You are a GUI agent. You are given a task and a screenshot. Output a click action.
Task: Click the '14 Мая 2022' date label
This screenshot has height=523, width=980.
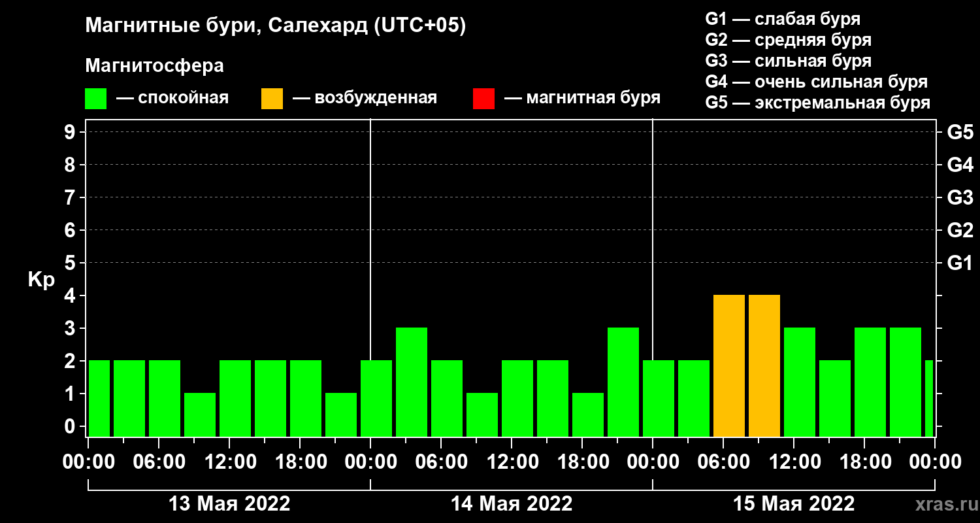pos(512,504)
